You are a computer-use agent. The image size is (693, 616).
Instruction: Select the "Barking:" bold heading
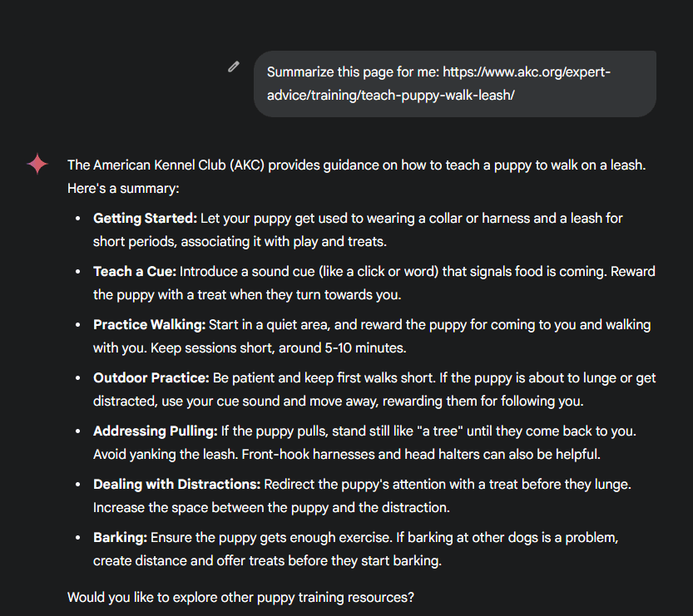click(x=120, y=537)
